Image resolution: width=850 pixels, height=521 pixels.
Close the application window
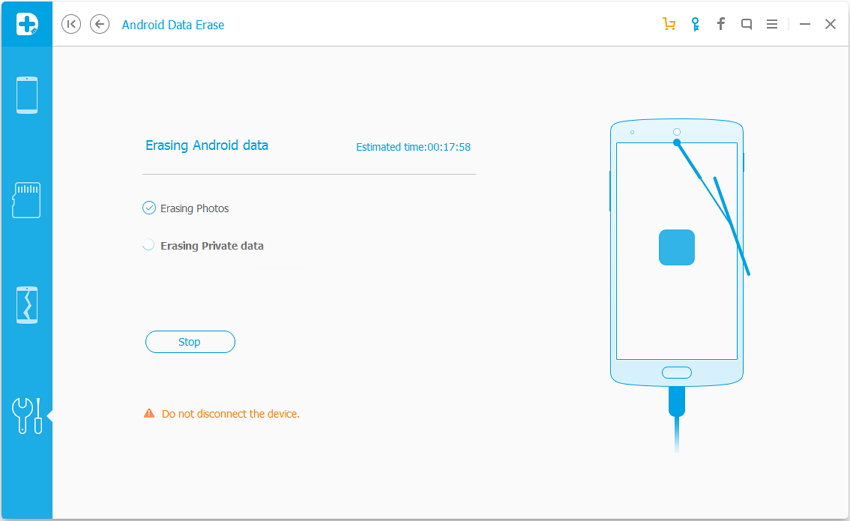830,24
